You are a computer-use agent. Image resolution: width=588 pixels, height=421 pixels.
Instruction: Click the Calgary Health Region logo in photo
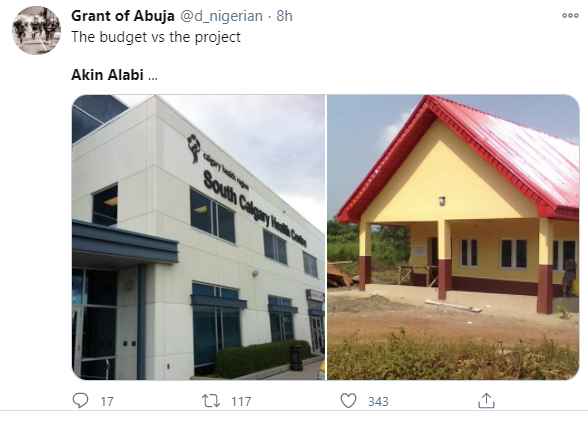click(194, 148)
